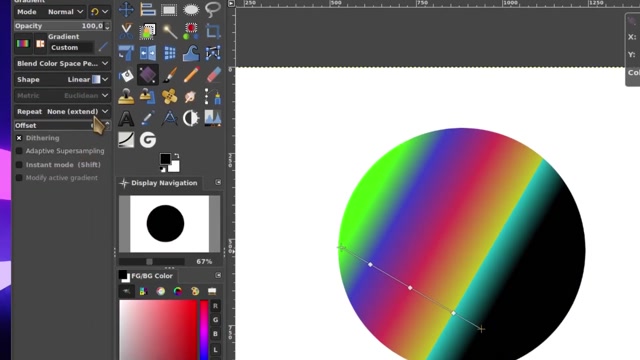Screen dimensions: 640x360
Task: Select the Paintbrush tool
Action: click(x=169, y=75)
